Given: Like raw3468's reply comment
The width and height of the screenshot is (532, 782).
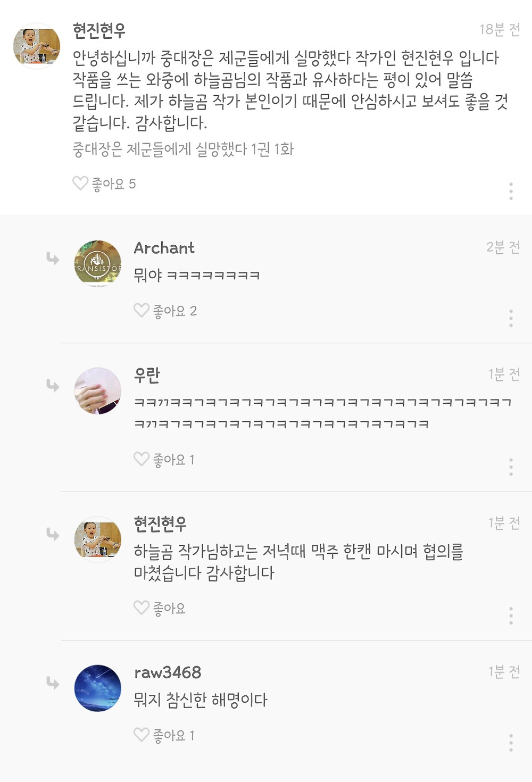Looking at the screenshot, I should [142, 735].
